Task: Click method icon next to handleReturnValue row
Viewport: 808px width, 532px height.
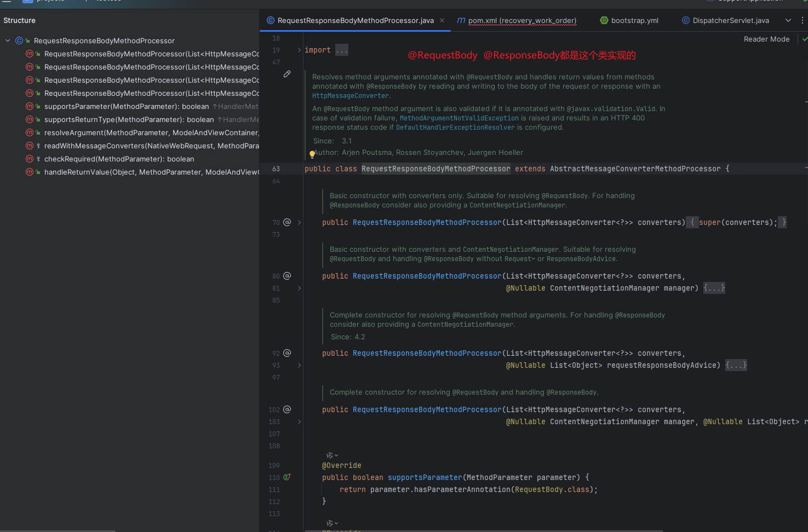Action: [30, 172]
